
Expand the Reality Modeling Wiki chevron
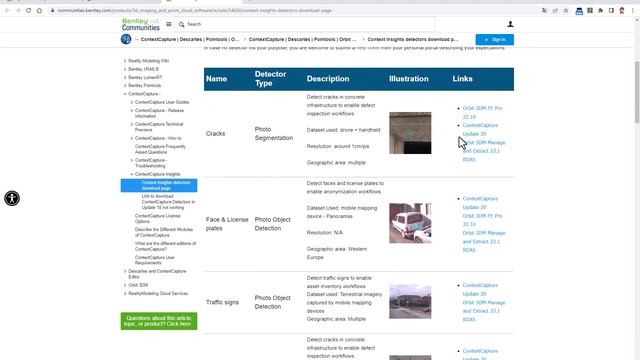point(125,61)
